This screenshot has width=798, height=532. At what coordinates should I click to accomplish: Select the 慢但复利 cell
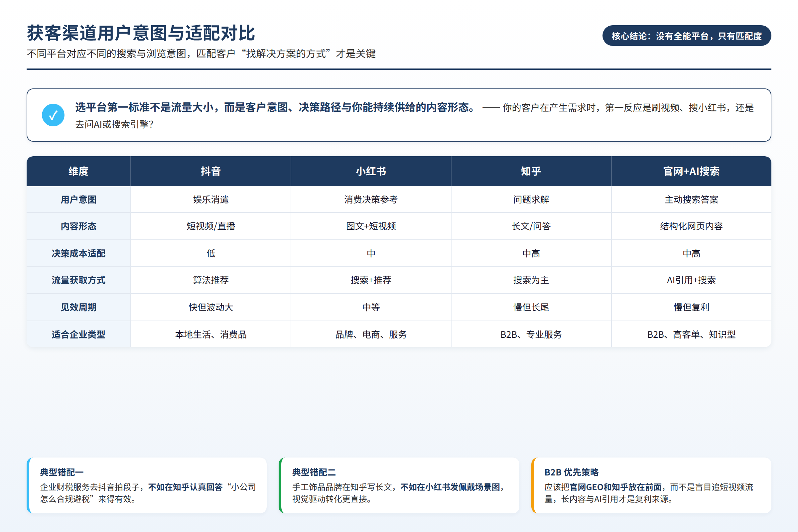coord(691,307)
